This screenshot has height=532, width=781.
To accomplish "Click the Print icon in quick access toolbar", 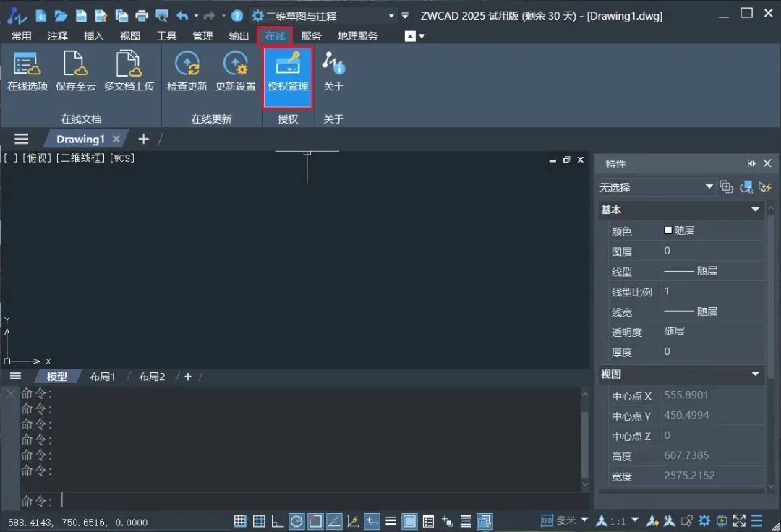I will tap(142, 16).
